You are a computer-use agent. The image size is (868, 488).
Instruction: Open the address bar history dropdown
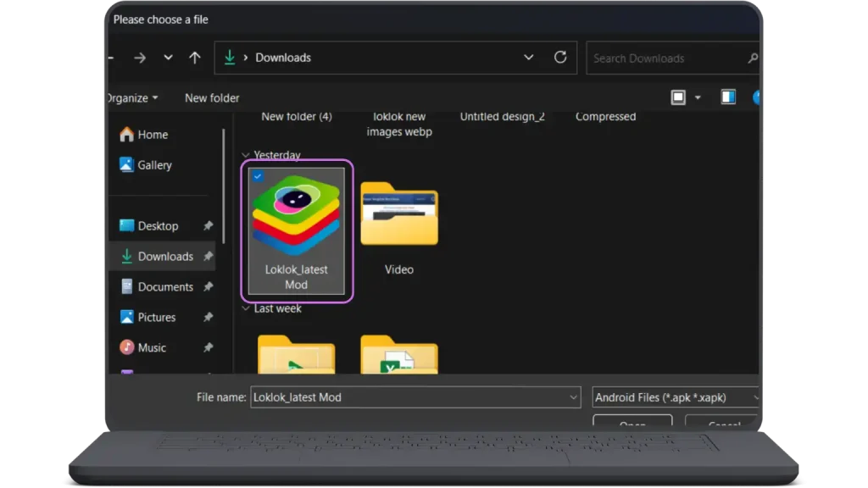point(529,58)
